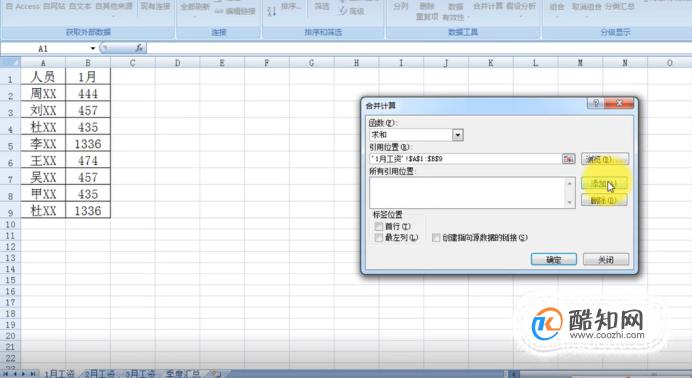
Task: Click 现有连接 in the ribbon
Action: coord(155,6)
